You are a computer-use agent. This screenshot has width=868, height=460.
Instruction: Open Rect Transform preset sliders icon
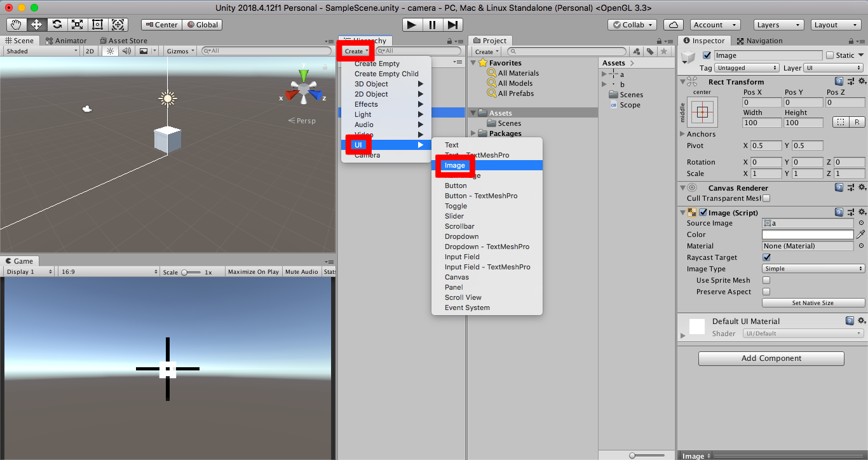click(850, 81)
